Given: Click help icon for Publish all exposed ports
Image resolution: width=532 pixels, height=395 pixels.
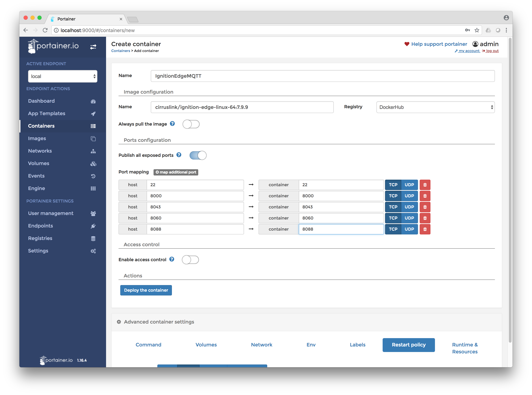Looking at the screenshot, I should pyautogui.click(x=179, y=155).
